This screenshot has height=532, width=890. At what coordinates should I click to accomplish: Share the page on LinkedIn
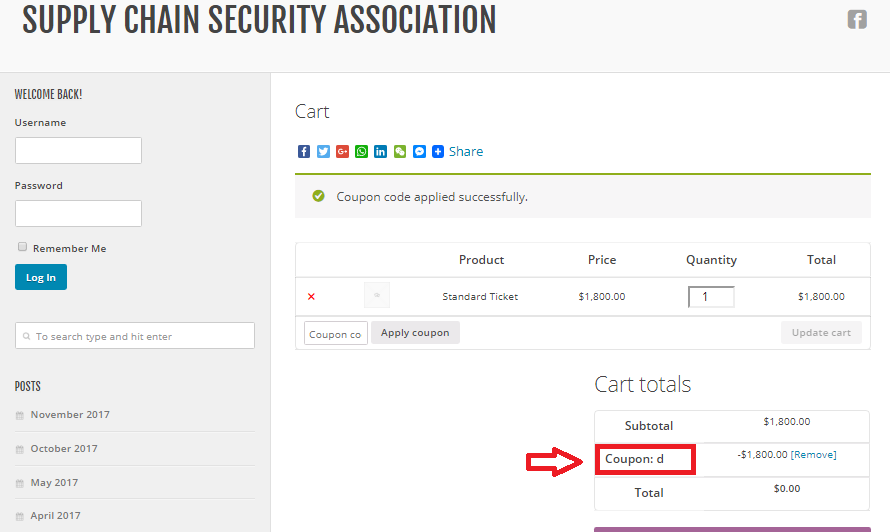[x=381, y=152]
